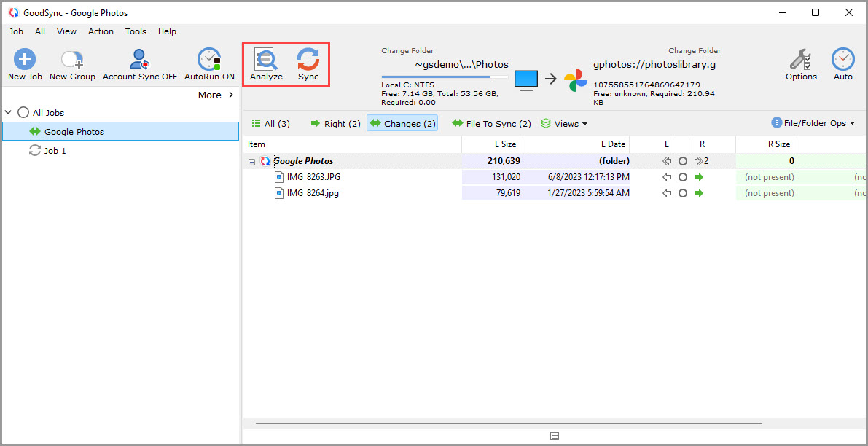Set IMG_8263.JPG to not copy
The height and width of the screenshot is (446, 868).
683,176
